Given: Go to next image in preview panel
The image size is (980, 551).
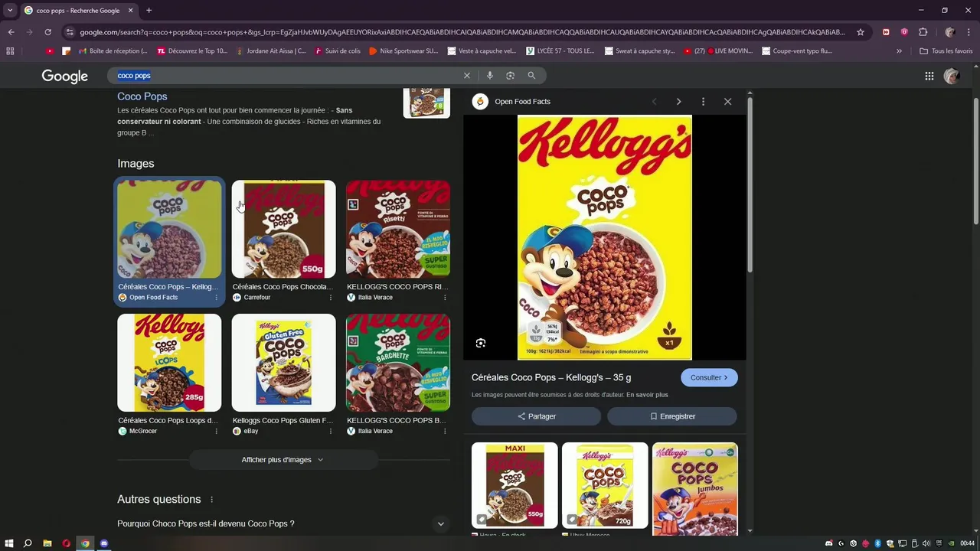Looking at the screenshot, I should 678,102.
